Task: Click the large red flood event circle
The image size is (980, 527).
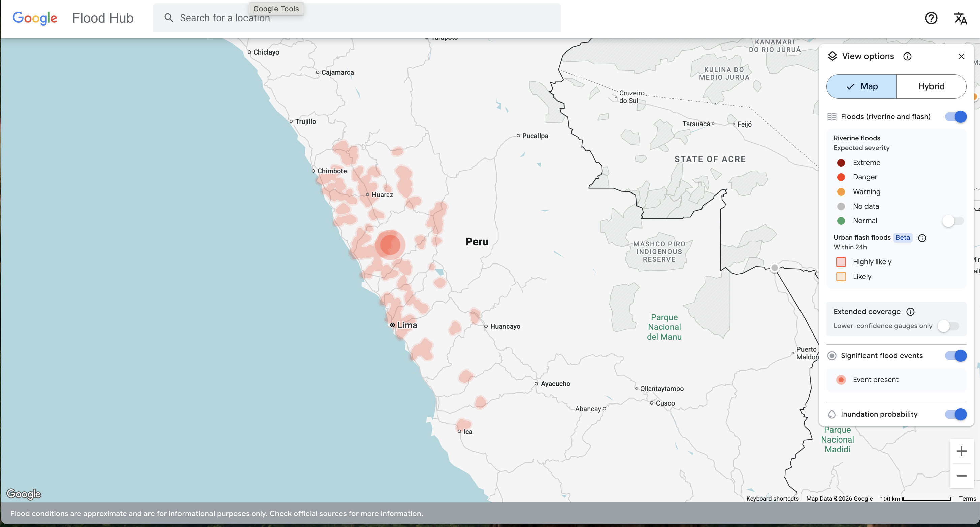Action: [390, 245]
